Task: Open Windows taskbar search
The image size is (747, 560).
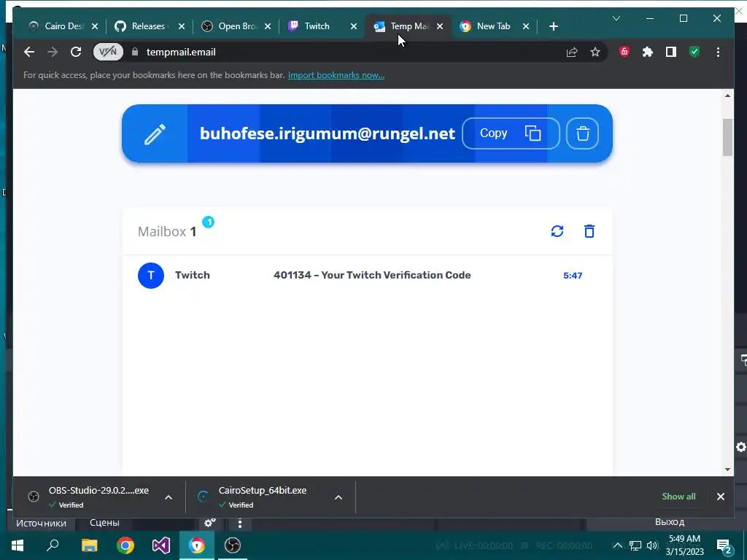Action: 53,545
